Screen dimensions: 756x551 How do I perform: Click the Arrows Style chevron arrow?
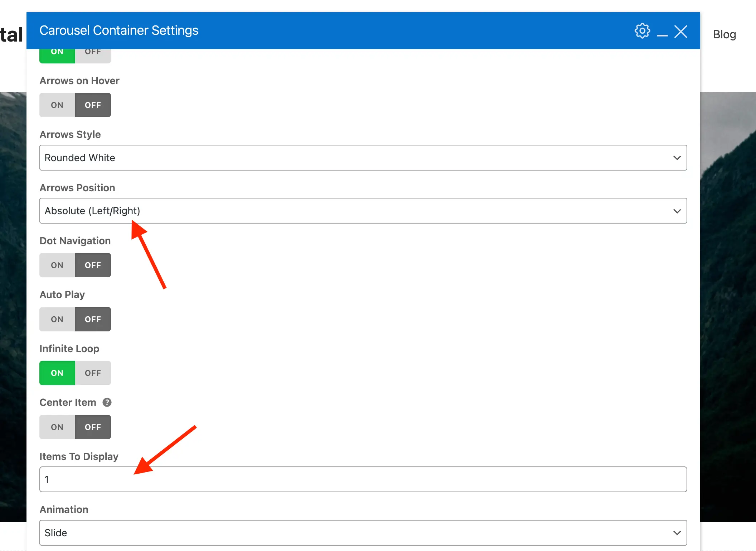[x=677, y=158]
